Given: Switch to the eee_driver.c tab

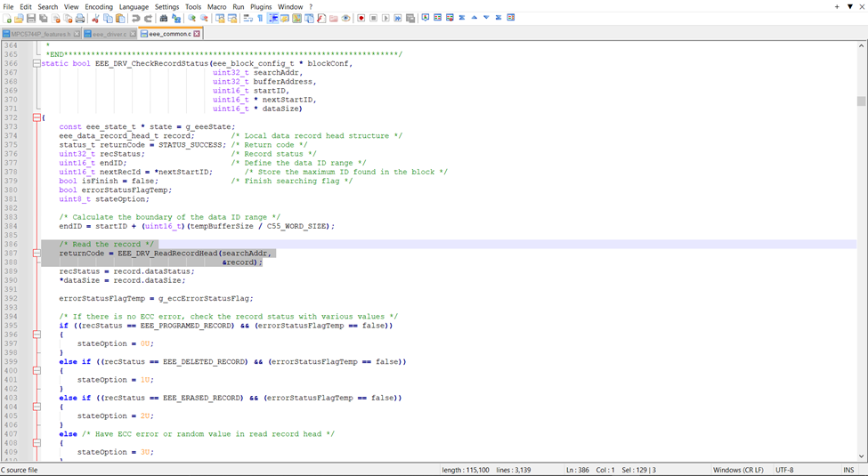Looking at the screenshot, I should pos(109,35).
